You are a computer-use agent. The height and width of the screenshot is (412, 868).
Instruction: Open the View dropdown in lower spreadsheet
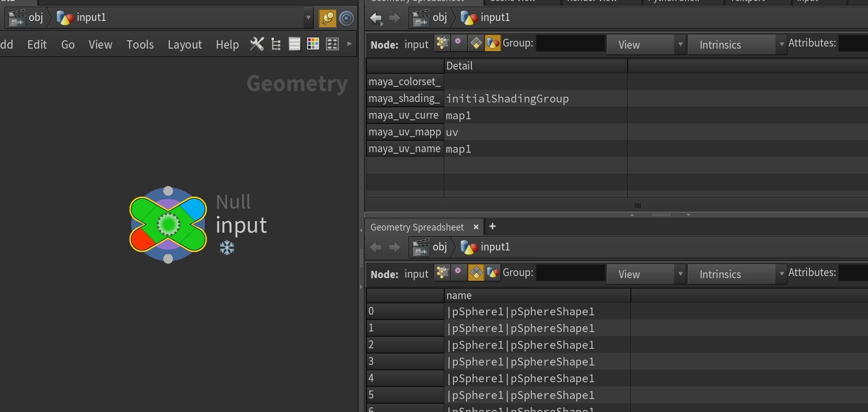[x=645, y=274]
